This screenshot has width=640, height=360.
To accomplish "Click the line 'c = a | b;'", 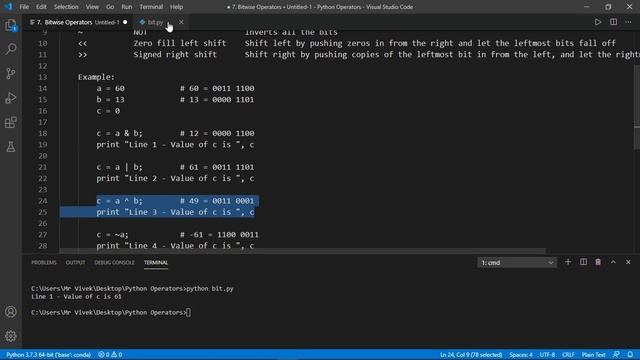I will click(x=120, y=167).
